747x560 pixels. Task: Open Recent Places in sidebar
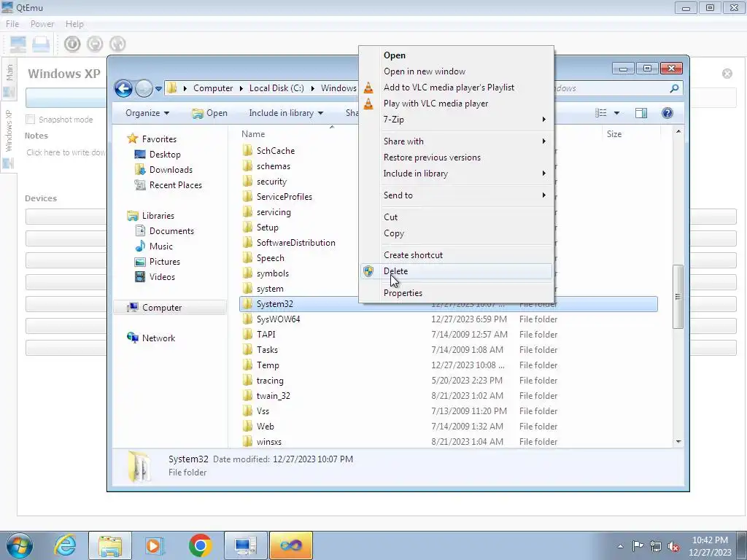[175, 184]
